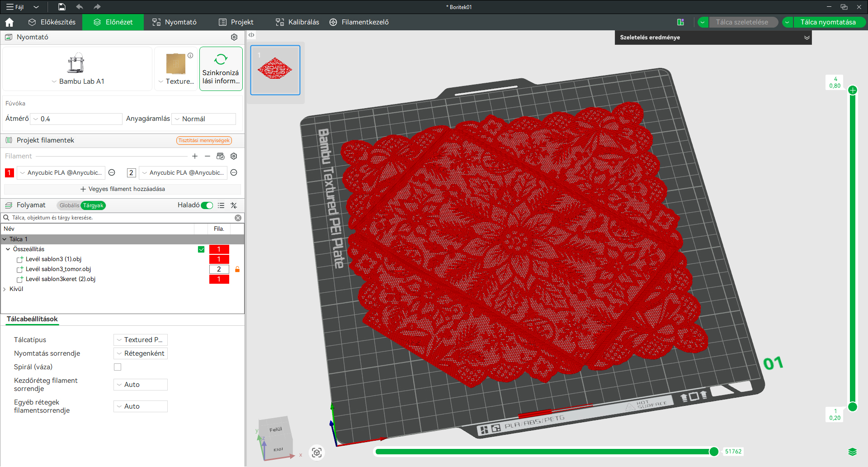Open printer settings gear in Nyomtató header
The image size is (868, 467).
tap(234, 37)
